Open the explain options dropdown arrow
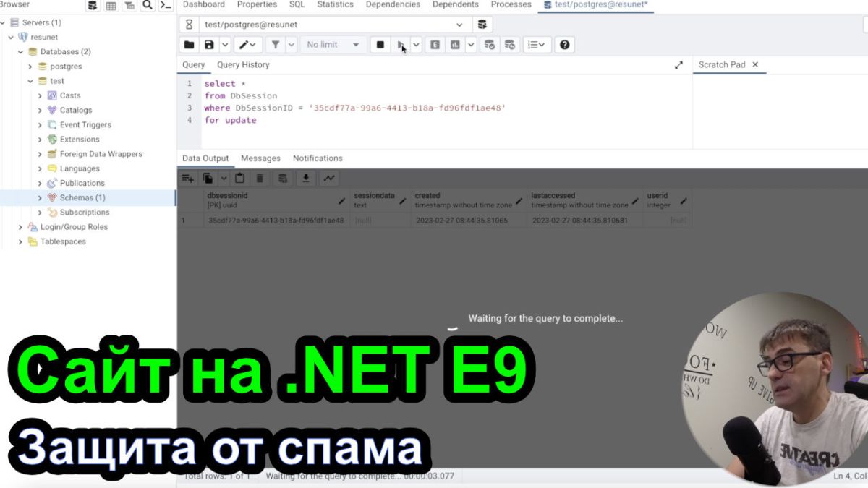This screenshot has width=868, height=488. (471, 45)
